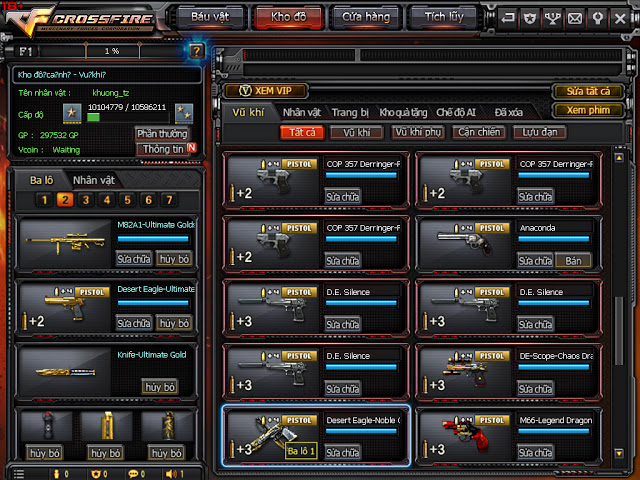Click the current rank star icon
Image resolution: width=640 pixels, height=480 pixels.
[72, 113]
